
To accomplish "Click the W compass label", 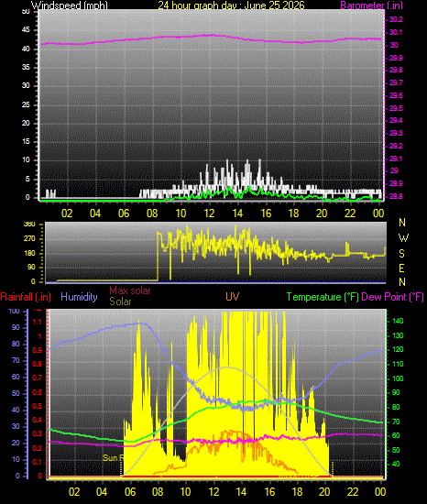I will click(403, 238).
